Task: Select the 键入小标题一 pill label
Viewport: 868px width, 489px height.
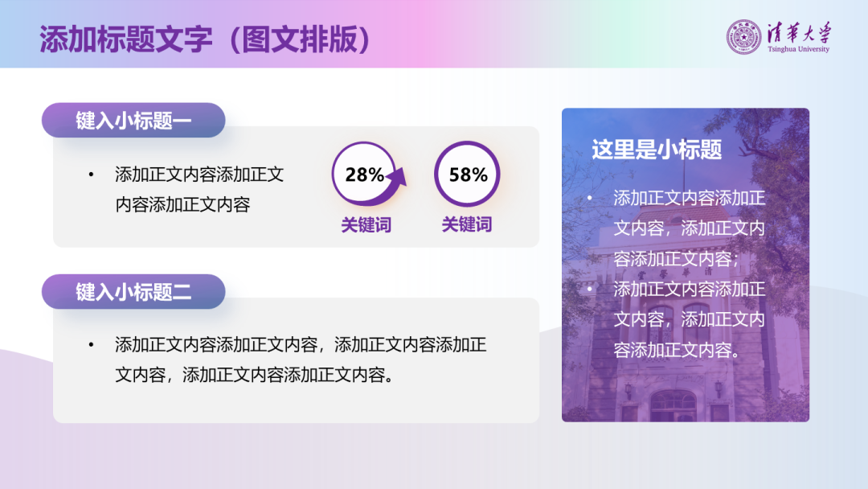Action: 133,121
